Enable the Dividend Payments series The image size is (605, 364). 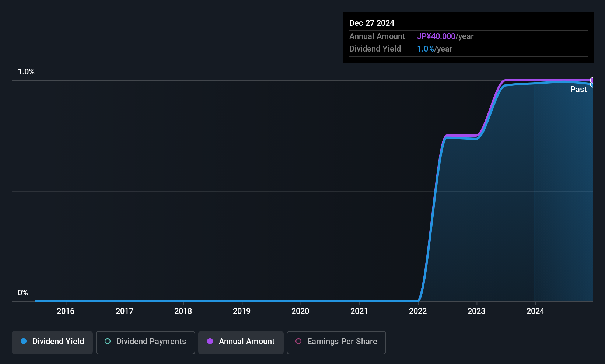[146, 342]
